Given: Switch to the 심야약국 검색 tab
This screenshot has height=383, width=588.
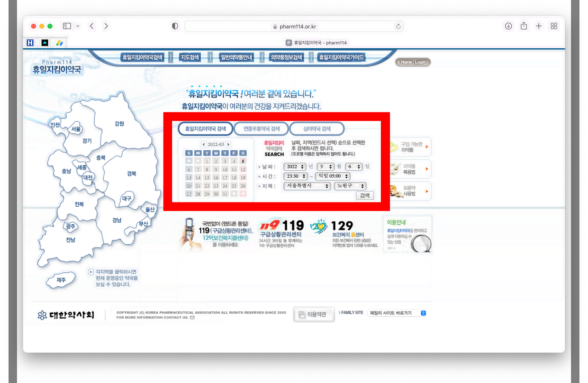Looking at the screenshot, I should click(317, 129).
